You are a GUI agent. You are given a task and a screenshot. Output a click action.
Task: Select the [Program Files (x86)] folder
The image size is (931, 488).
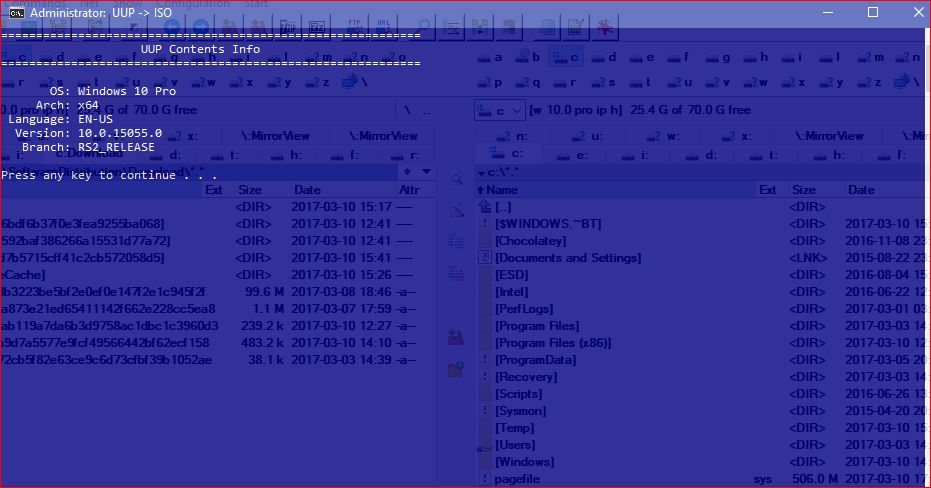coord(552,343)
